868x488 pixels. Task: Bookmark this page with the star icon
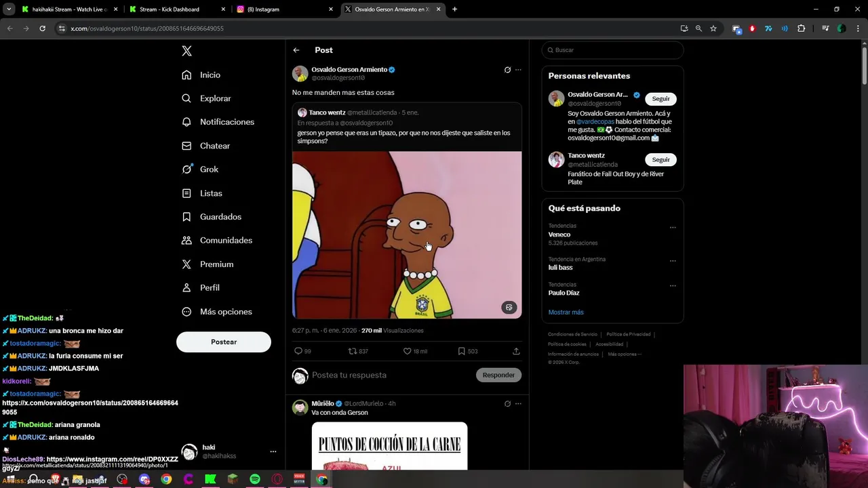713,28
